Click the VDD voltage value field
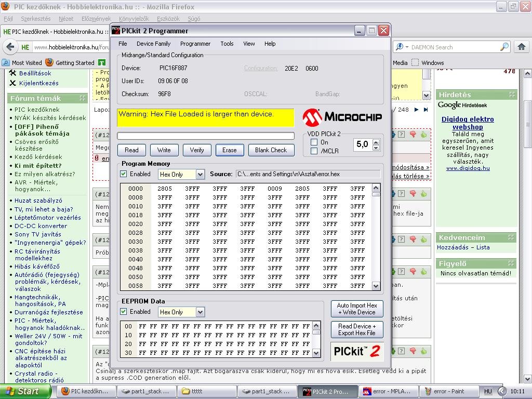 [363, 145]
